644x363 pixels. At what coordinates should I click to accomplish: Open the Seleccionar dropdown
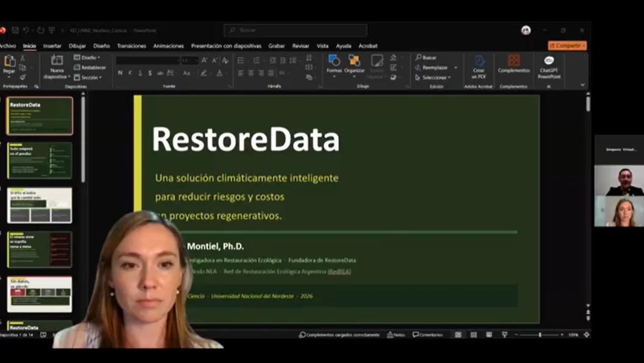433,77
